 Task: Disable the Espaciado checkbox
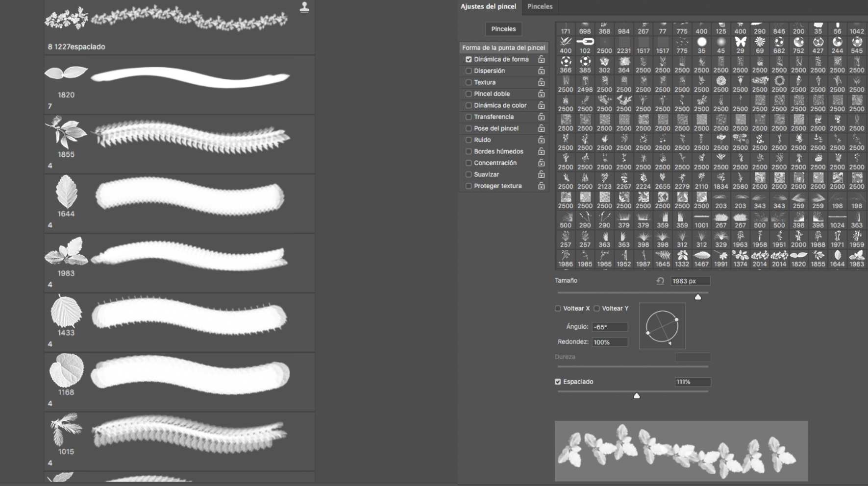[558, 382]
